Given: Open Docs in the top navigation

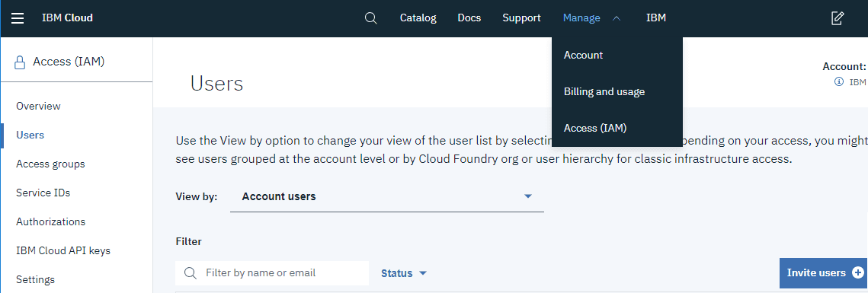Looking at the screenshot, I should [469, 18].
